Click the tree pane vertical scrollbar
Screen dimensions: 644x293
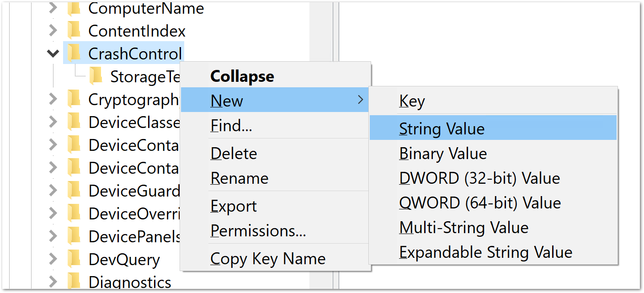(320, 145)
